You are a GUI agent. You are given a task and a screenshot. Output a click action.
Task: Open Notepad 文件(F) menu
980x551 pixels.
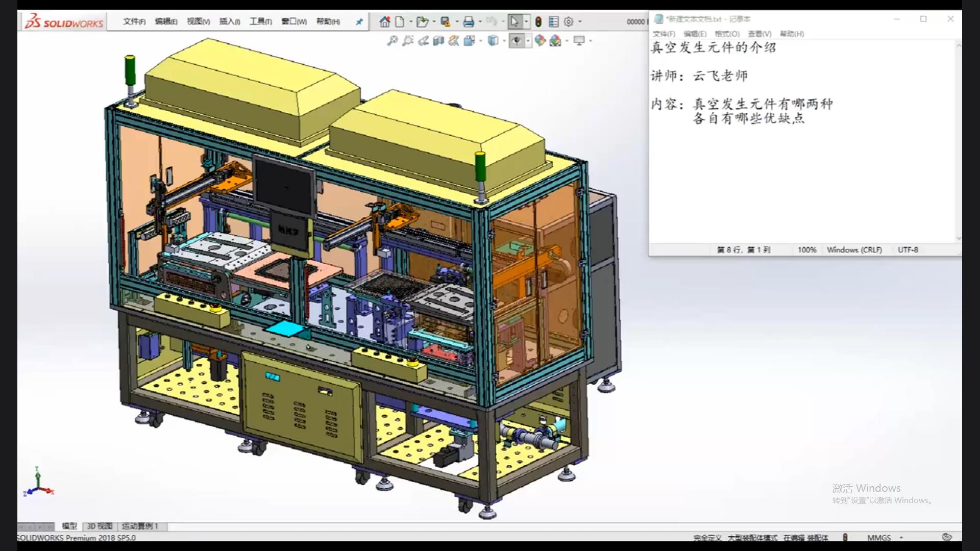(664, 34)
